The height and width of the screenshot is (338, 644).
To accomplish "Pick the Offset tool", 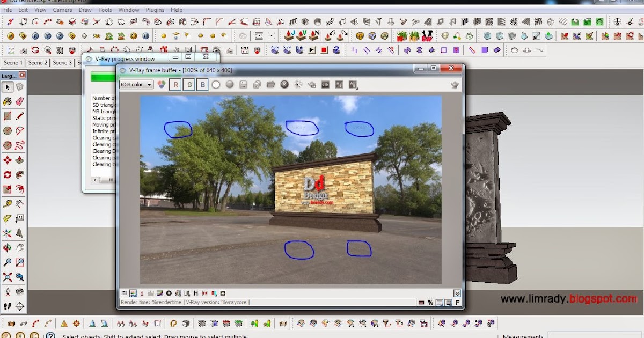I will pos(20,189).
